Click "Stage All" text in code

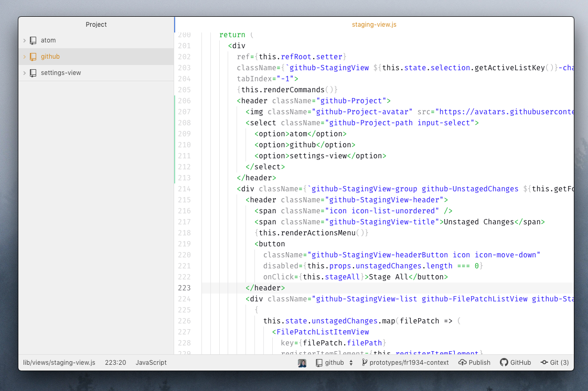click(x=389, y=277)
